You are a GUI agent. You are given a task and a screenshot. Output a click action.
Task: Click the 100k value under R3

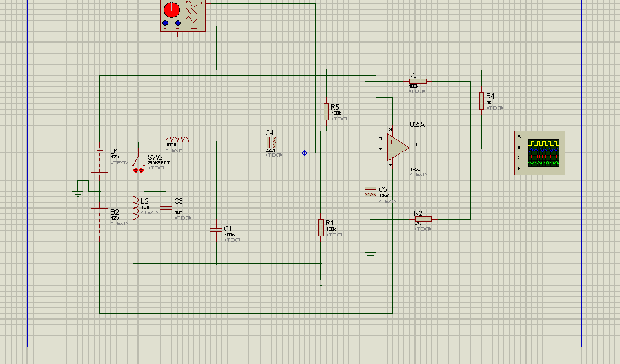tap(414, 86)
